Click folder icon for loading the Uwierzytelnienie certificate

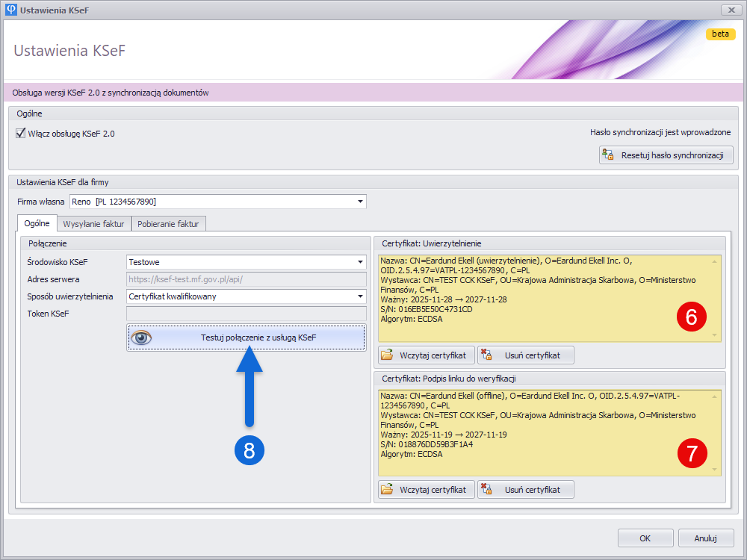click(387, 355)
